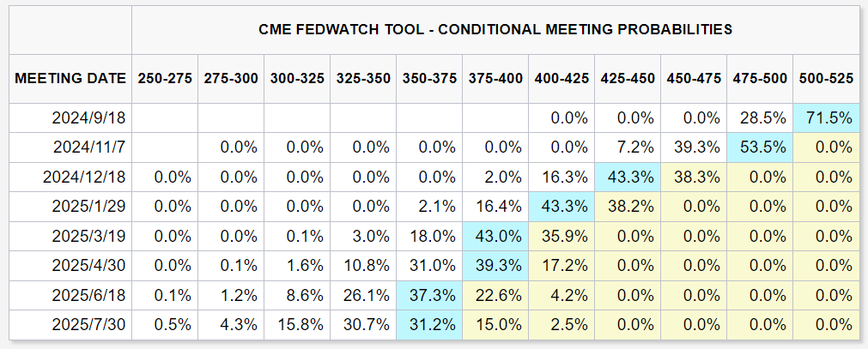The height and width of the screenshot is (349, 868).
Task: Click the 30.7% cell in the last row
Action: [x=363, y=323]
